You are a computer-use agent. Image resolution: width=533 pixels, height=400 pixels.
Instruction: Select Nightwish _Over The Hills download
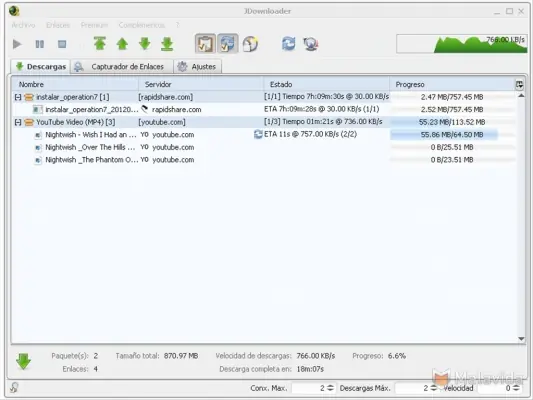(x=264, y=147)
